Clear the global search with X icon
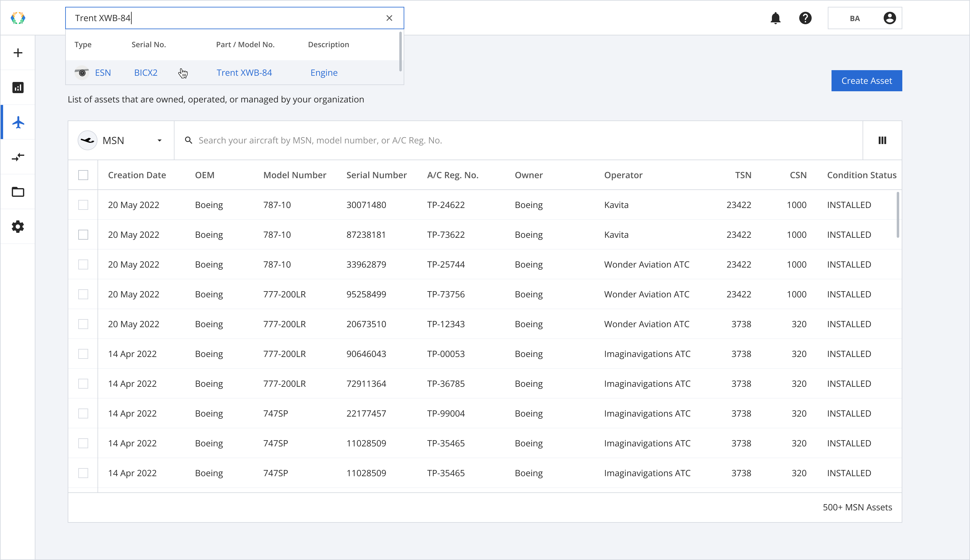The height and width of the screenshot is (560, 970). point(389,18)
